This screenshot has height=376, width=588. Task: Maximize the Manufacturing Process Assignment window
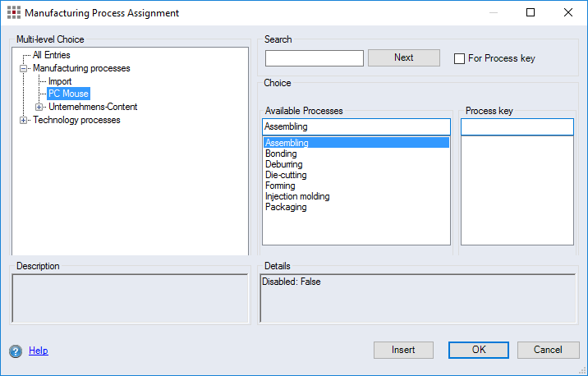[531, 13]
